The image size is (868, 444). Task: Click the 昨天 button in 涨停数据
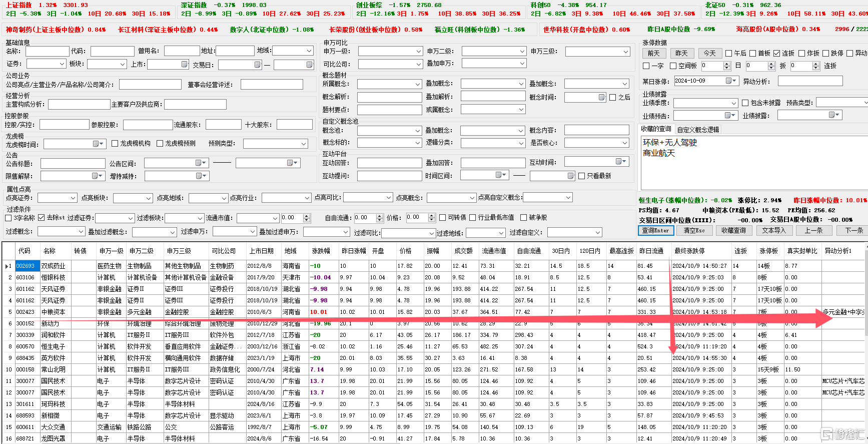click(x=681, y=53)
